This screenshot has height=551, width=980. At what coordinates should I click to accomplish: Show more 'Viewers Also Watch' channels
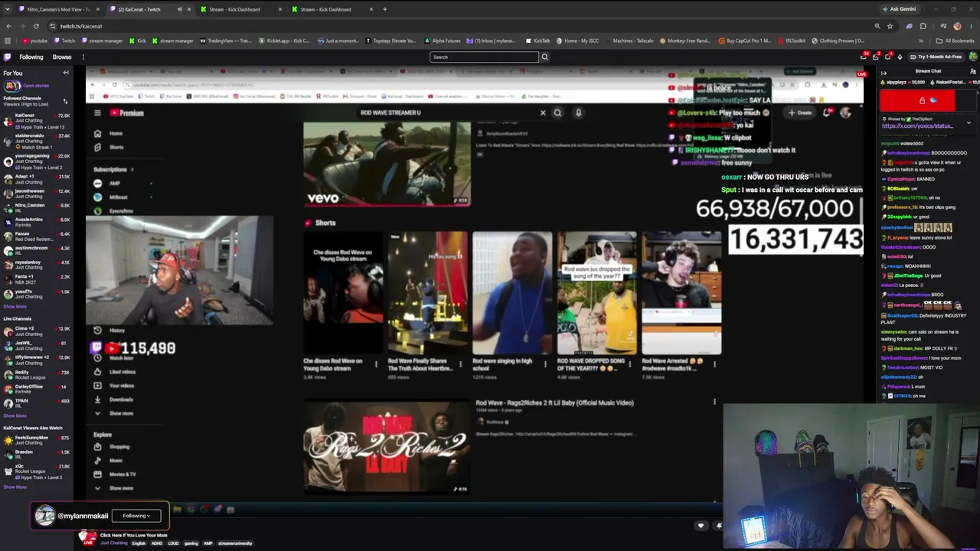15,487
